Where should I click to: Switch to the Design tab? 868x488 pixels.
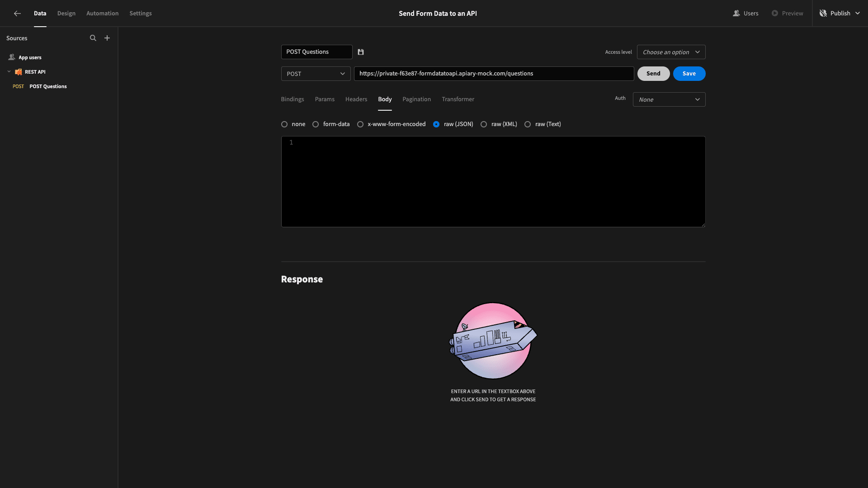coord(66,14)
